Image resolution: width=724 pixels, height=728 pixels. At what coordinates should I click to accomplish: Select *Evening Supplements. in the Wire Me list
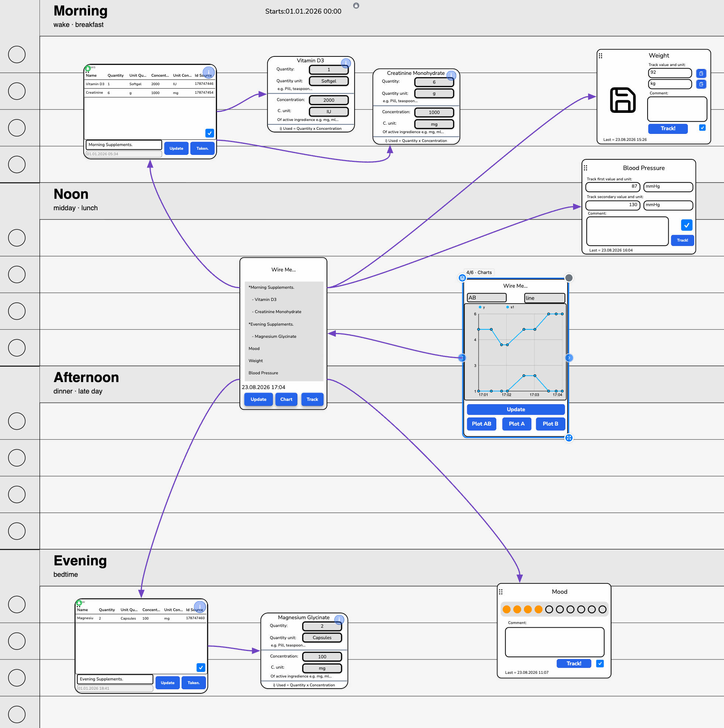click(x=271, y=324)
